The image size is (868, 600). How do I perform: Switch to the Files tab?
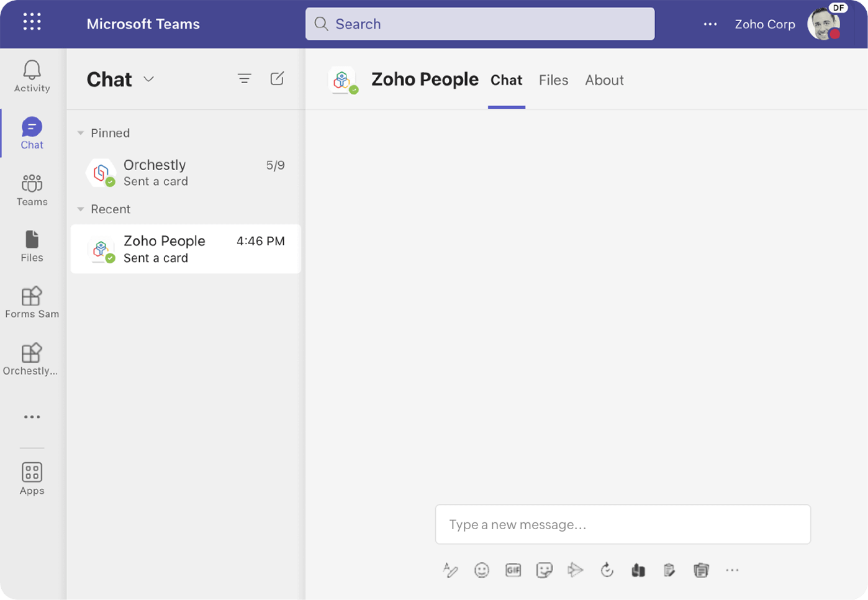(x=553, y=80)
